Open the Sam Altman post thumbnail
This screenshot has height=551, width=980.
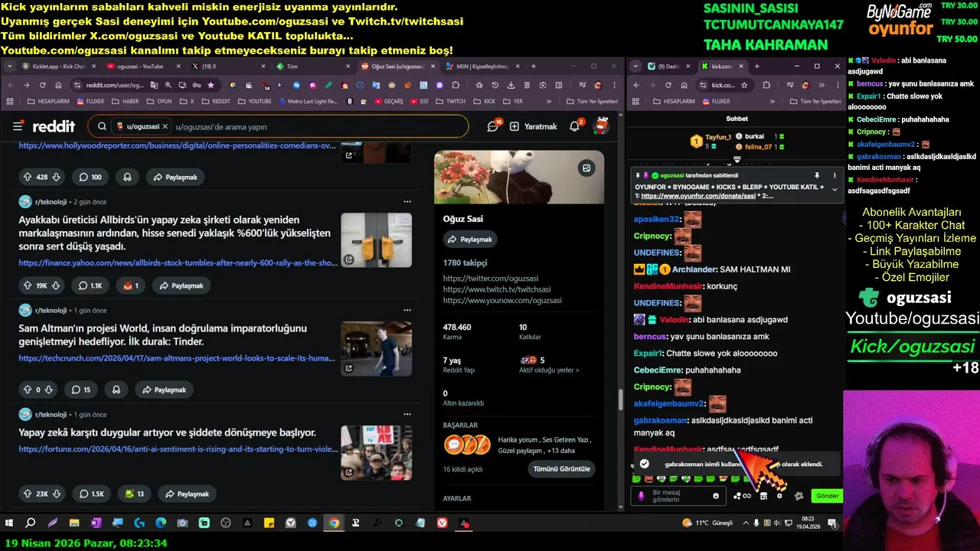tap(376, 348)
